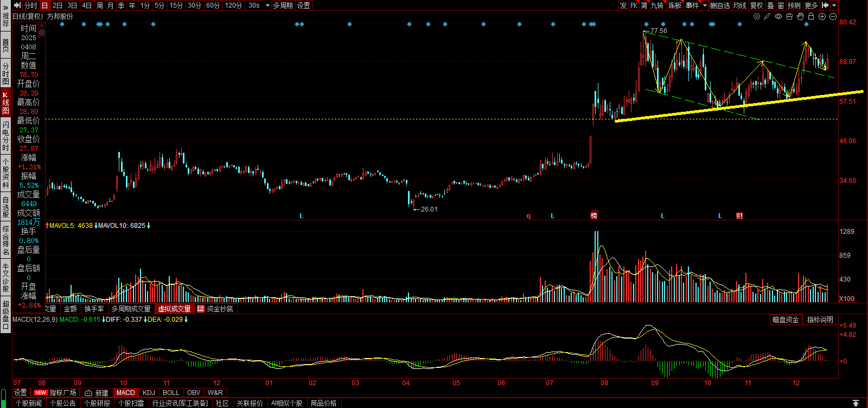Click 新建 robot icon button
868x408 pixels.
click(x=97, y=393)
